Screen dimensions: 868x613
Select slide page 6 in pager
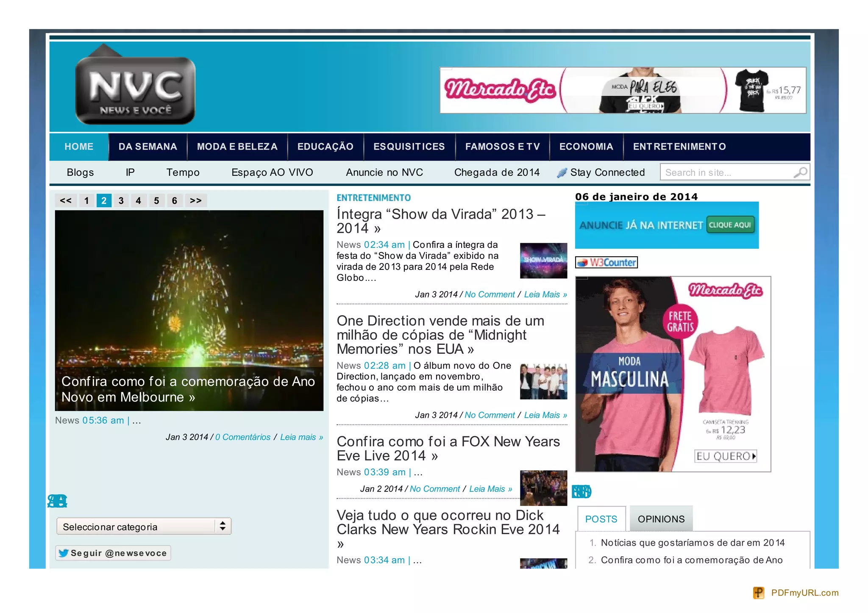point(174,201)
